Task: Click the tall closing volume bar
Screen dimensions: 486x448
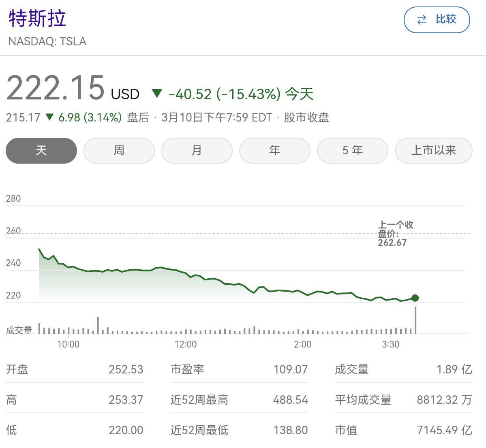Action: 415,320
